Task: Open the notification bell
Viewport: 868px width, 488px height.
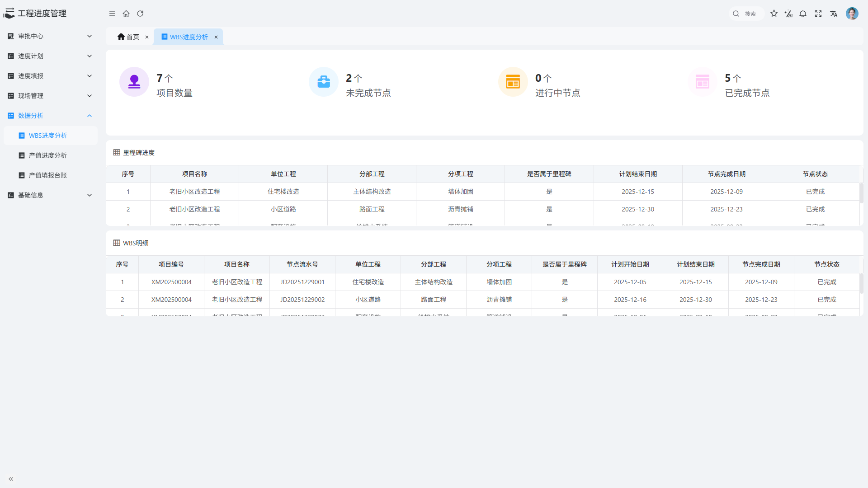Action: pyautogui.click(x=803, y=14)
